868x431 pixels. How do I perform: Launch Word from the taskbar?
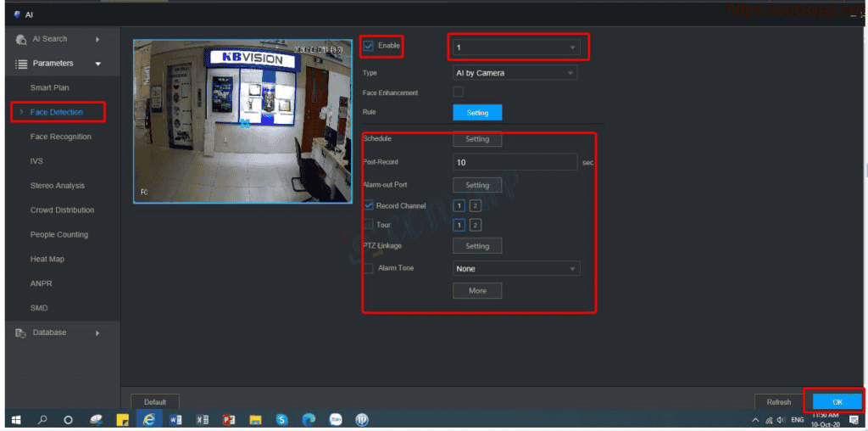(x=175, y=419)
